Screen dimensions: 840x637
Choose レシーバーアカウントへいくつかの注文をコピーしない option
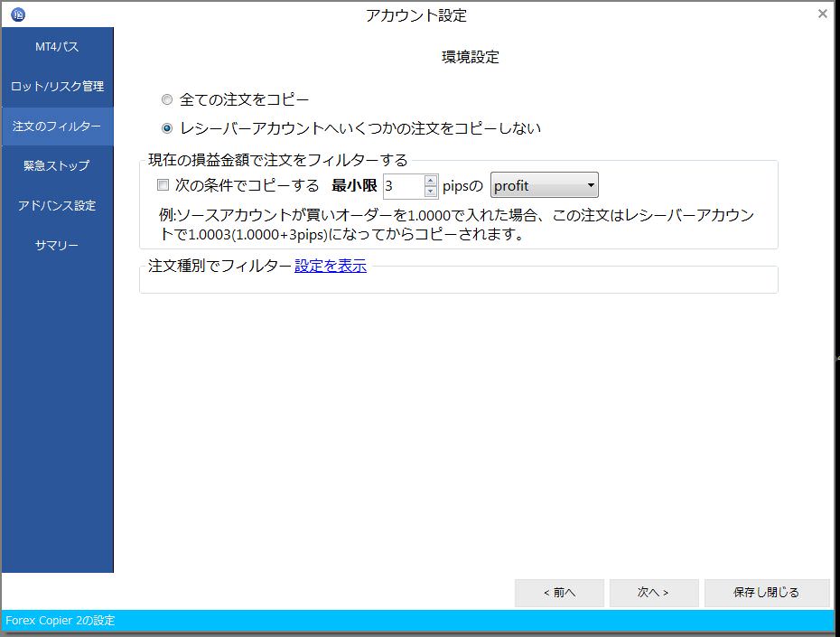166,128
